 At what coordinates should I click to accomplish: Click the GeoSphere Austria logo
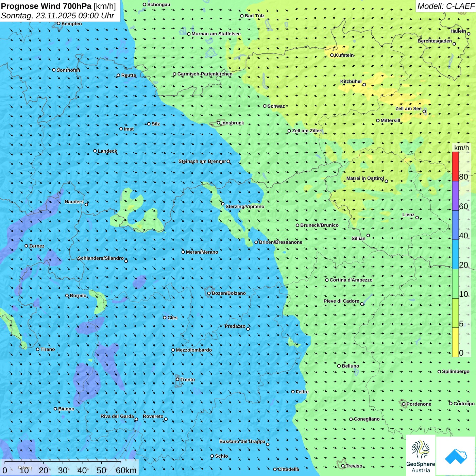click(421, 455)
